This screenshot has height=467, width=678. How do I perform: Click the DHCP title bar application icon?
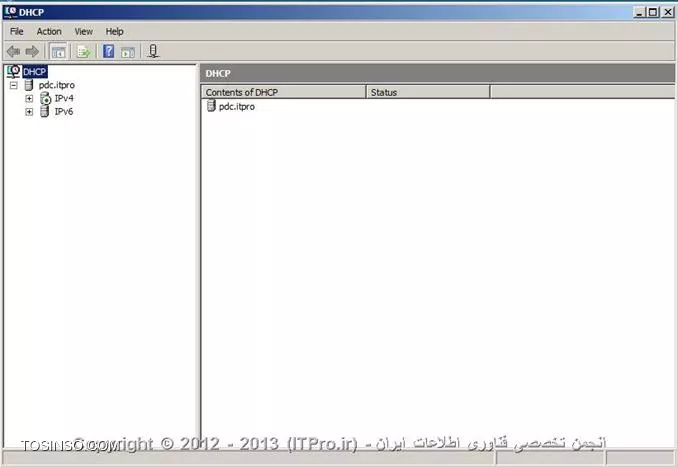tap(10, 12)
